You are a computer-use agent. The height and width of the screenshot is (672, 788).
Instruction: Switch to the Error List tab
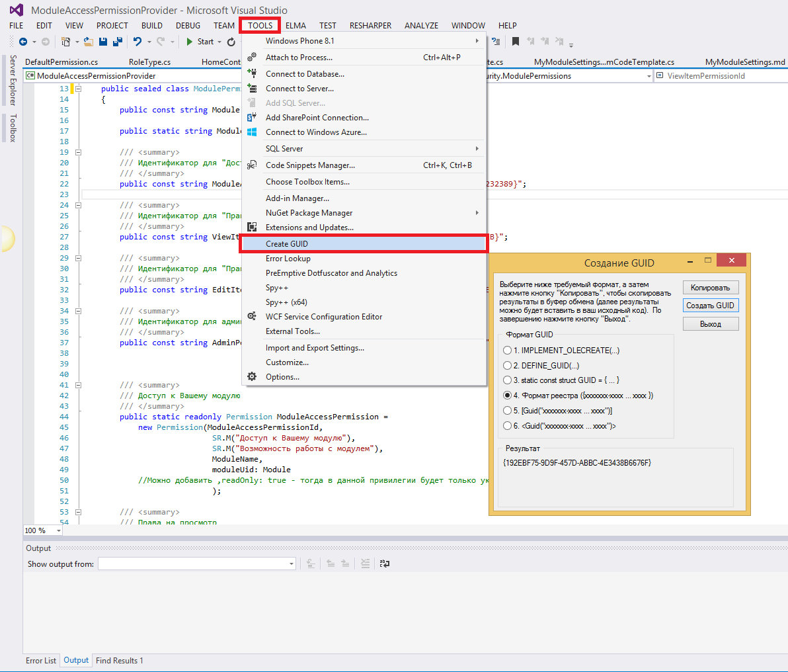point(41,661)
